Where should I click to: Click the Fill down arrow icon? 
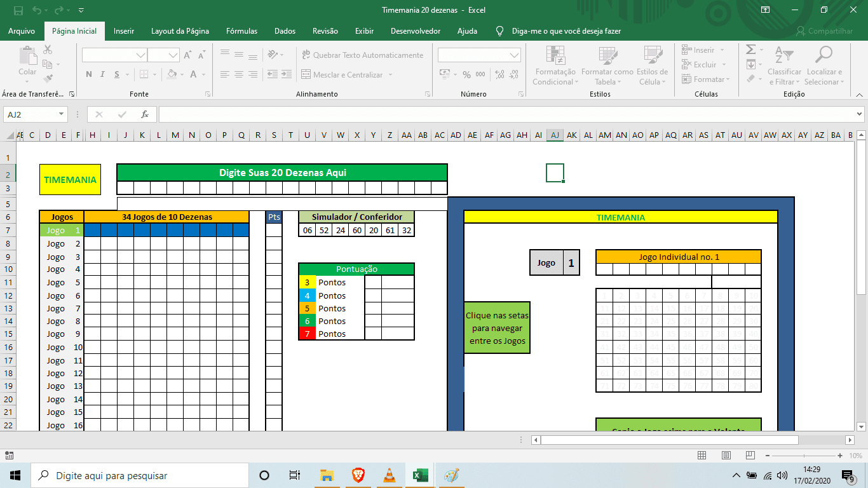pos(750,64)
